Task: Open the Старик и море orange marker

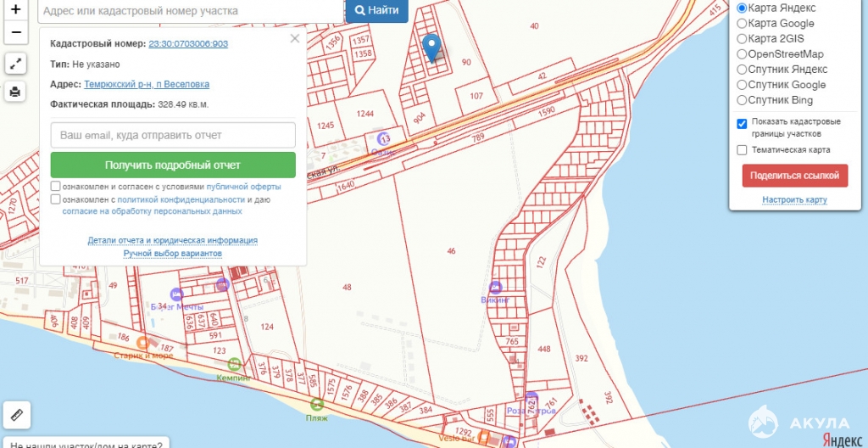Action: 142,343
